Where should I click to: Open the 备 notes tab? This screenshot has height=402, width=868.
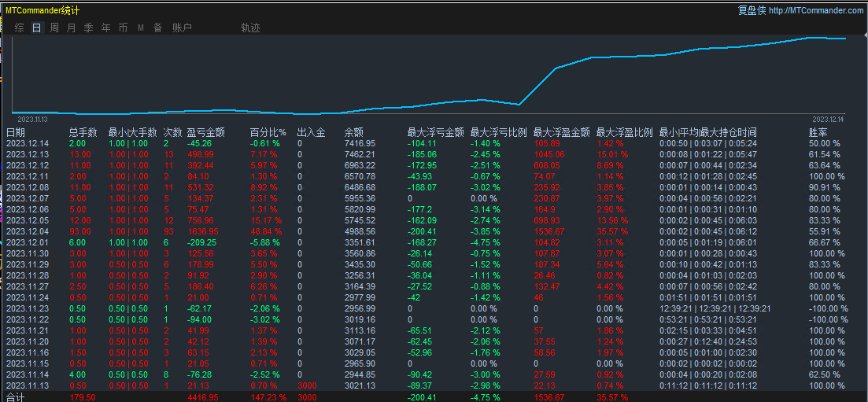click(157, 28)
